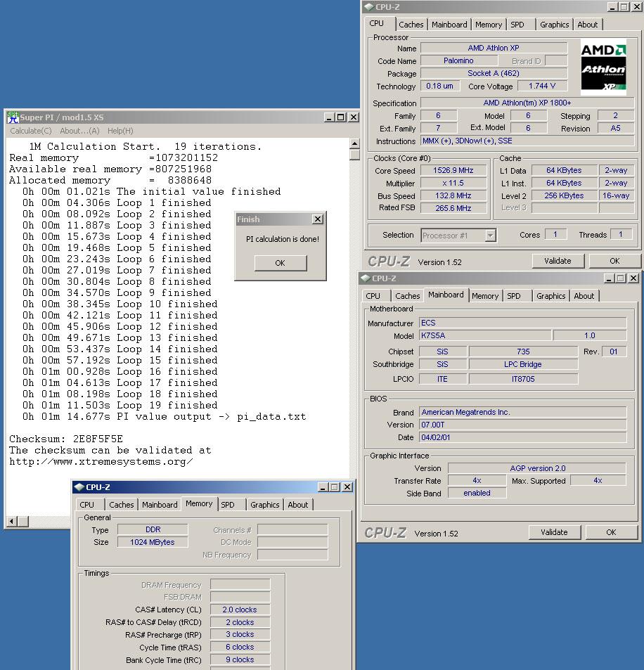Click the BIOS Date value 04/02/01
The width and height of the screenshot is (644, 670).
(522, 437)
